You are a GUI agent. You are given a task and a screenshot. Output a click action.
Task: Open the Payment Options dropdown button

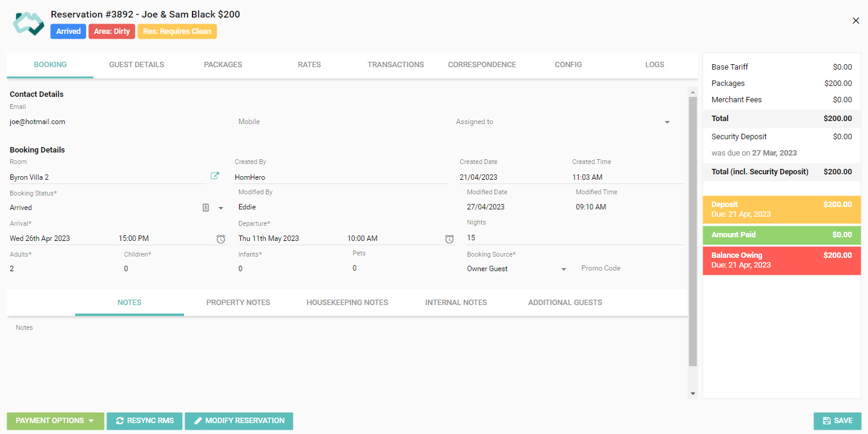click(55, 421)
